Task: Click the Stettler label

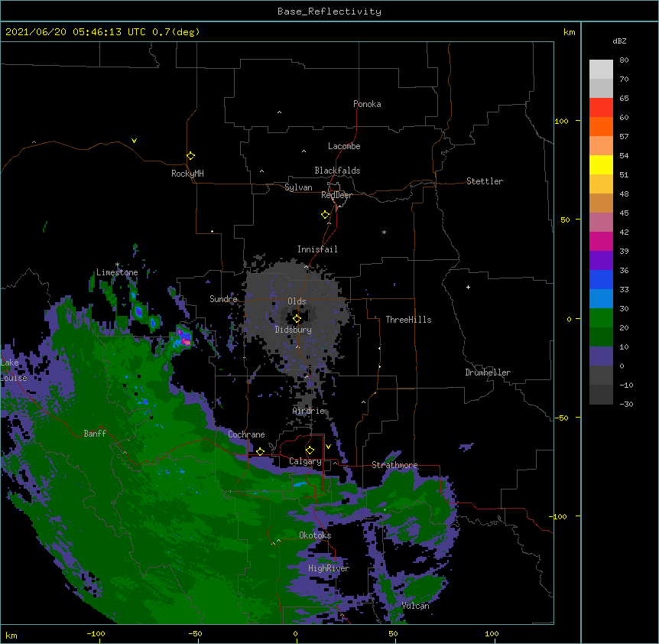Action: (x=485, y=181)
